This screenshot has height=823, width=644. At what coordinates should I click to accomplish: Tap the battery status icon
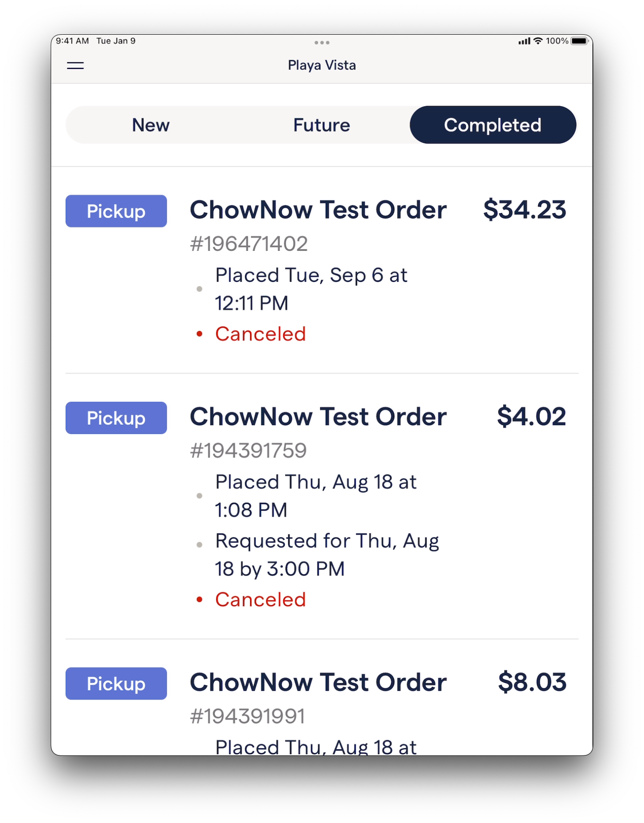tap(580, 41)
